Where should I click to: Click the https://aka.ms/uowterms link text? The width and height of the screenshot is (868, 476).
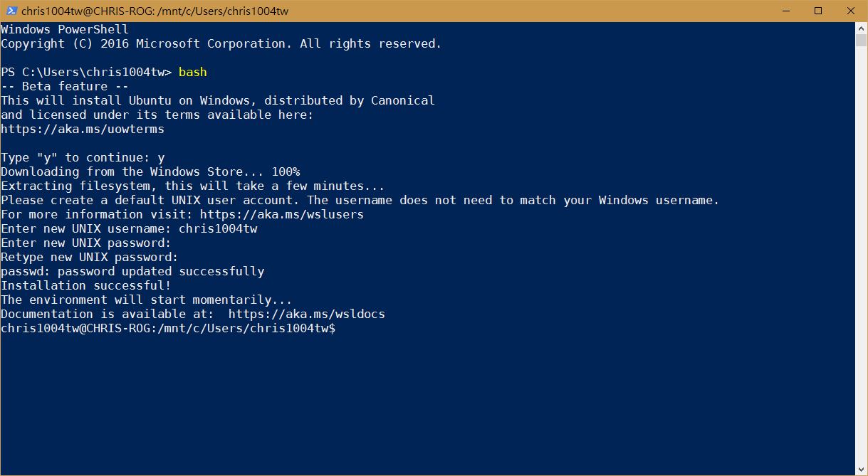pyautogui.click(x=83, y=129)
